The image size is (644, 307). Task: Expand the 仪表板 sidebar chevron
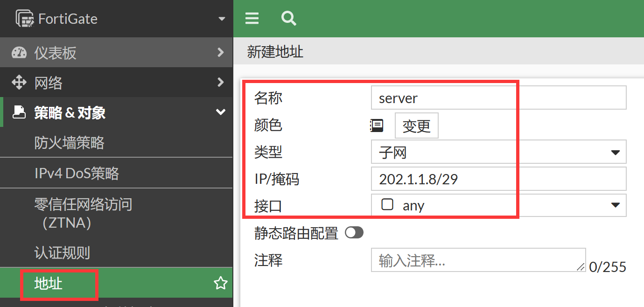tap(220, 53)
